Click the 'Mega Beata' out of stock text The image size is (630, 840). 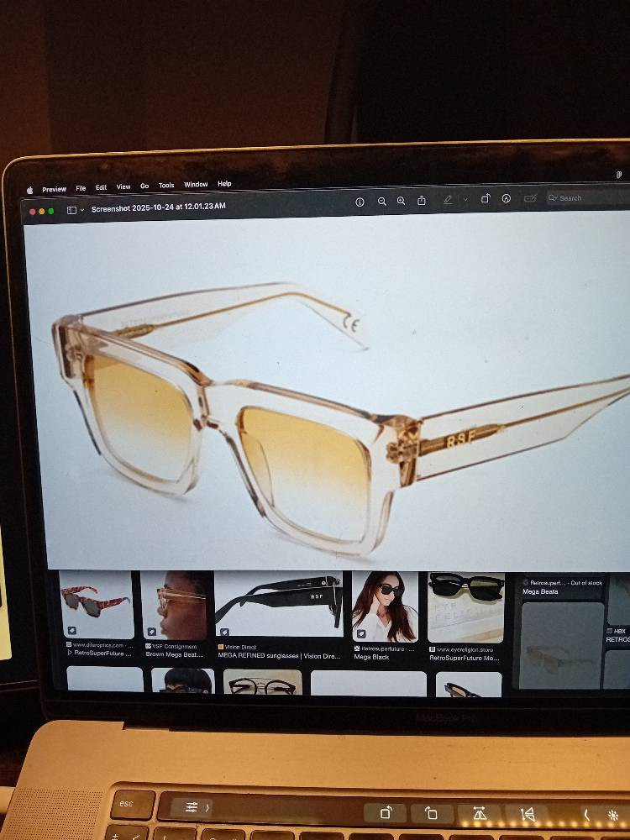pyautogui.click(x=540, y=591)
